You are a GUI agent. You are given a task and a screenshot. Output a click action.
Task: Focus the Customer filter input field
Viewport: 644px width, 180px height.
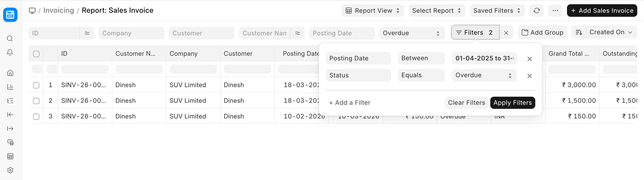click(x=201, y=33)
